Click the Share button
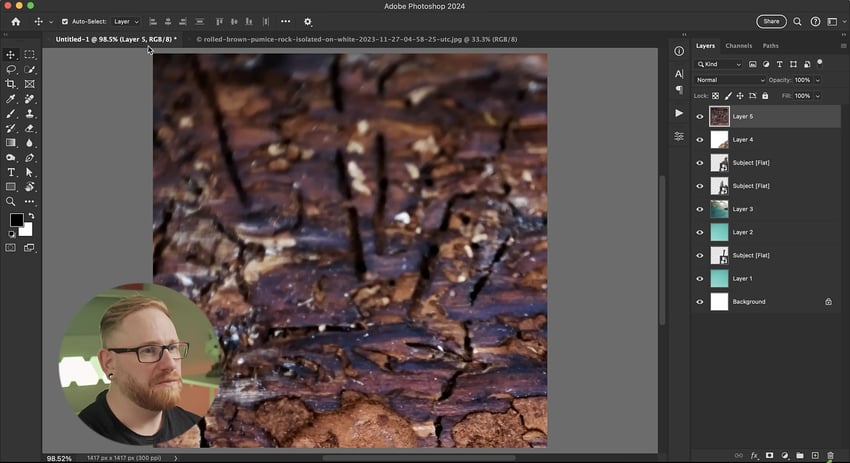 771,21
